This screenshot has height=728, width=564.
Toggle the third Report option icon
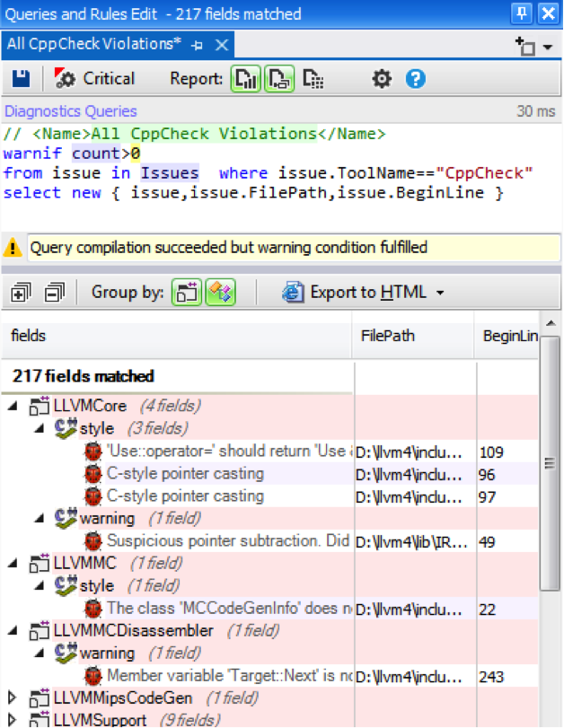click(x=313, y=78)
